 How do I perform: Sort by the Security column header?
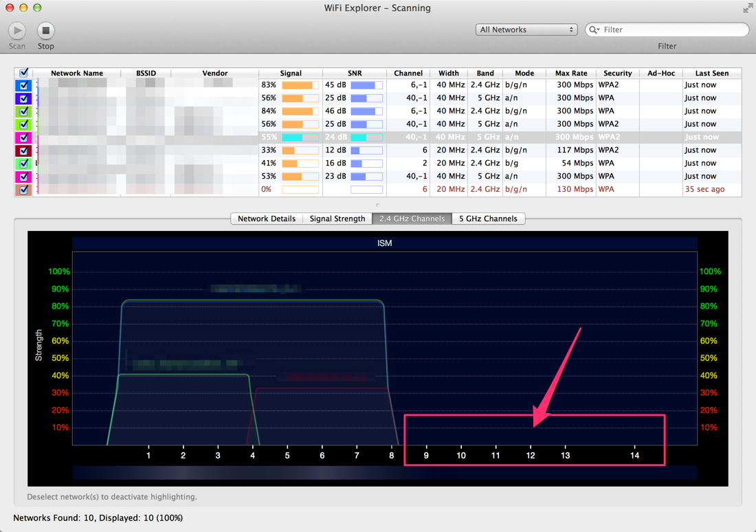pyautogui.click(x=618, y=73)
